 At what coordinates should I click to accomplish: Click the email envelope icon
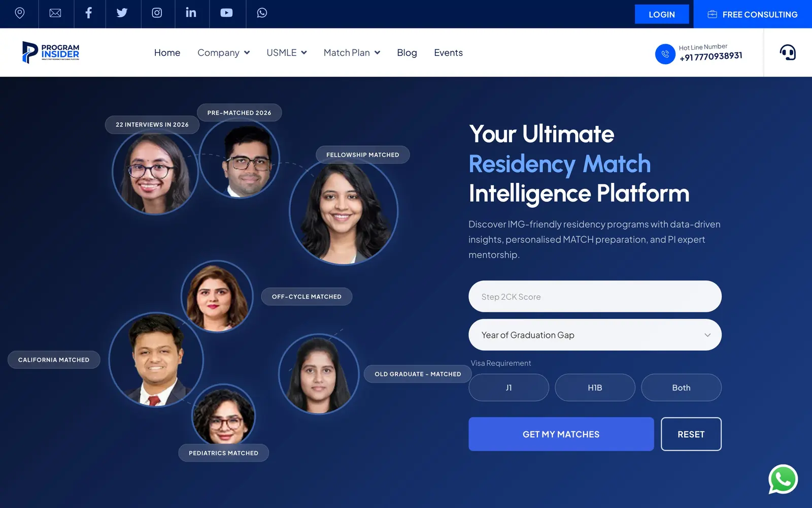tap(55, 13)
